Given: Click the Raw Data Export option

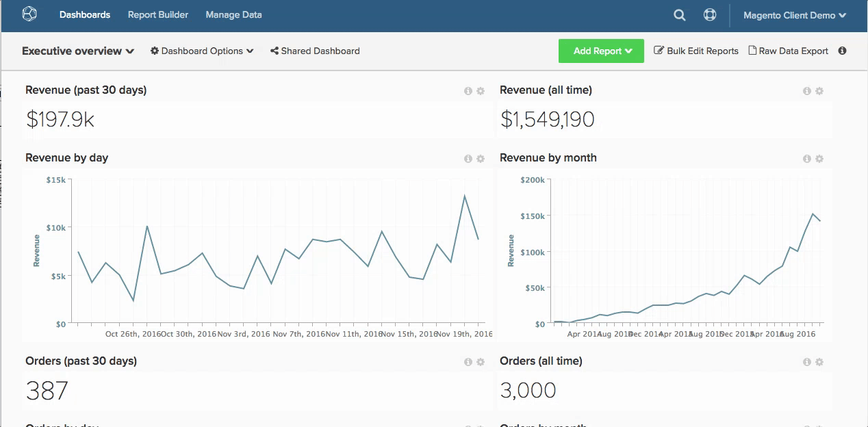Looking at the screenshot, I should coord(789,51).
